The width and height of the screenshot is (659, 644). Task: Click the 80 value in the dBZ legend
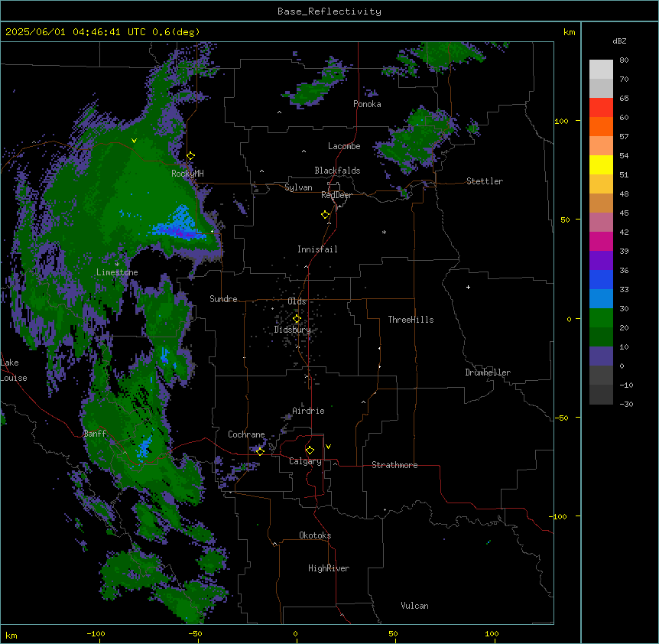[624, 60]
